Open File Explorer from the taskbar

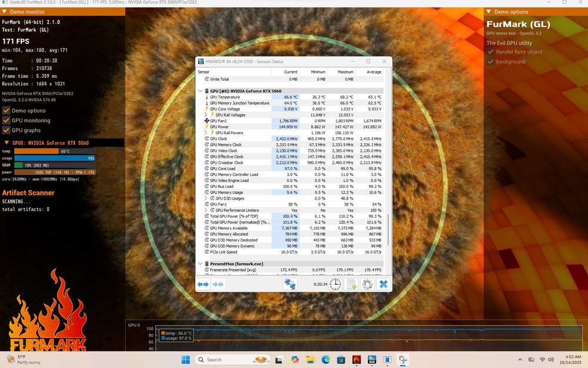pyautogui.click(x=310, y=360)
